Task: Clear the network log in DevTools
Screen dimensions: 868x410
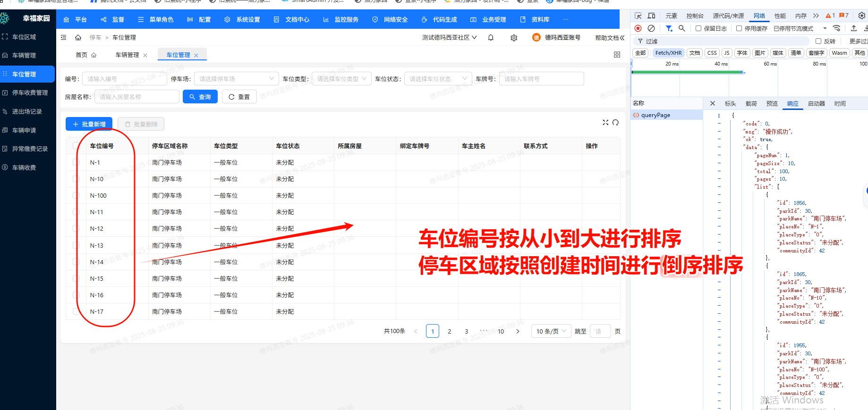Action: point(651,28)
